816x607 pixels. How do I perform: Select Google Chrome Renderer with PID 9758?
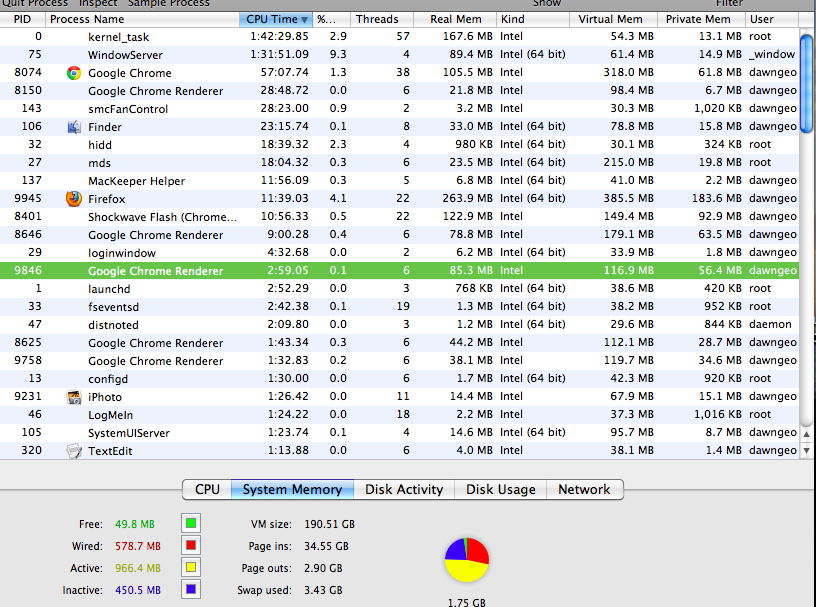[x=399, y=361]
